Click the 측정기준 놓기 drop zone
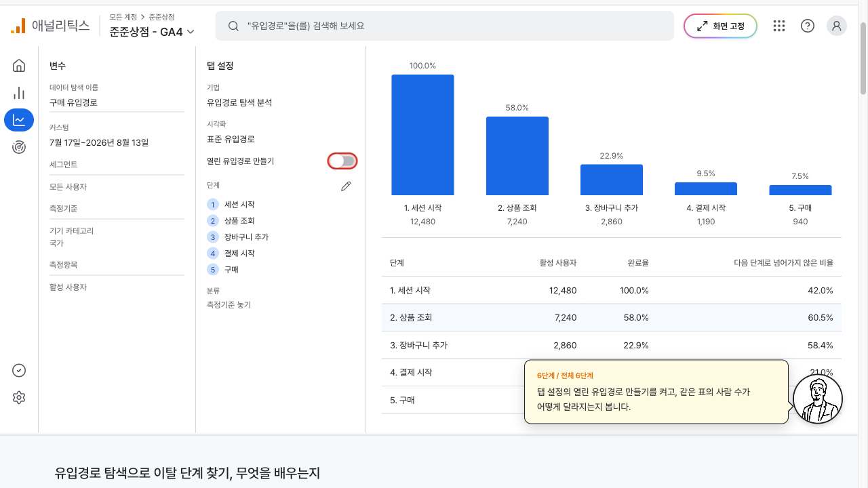The image size is (868, 488). click(x=229, y=305)
